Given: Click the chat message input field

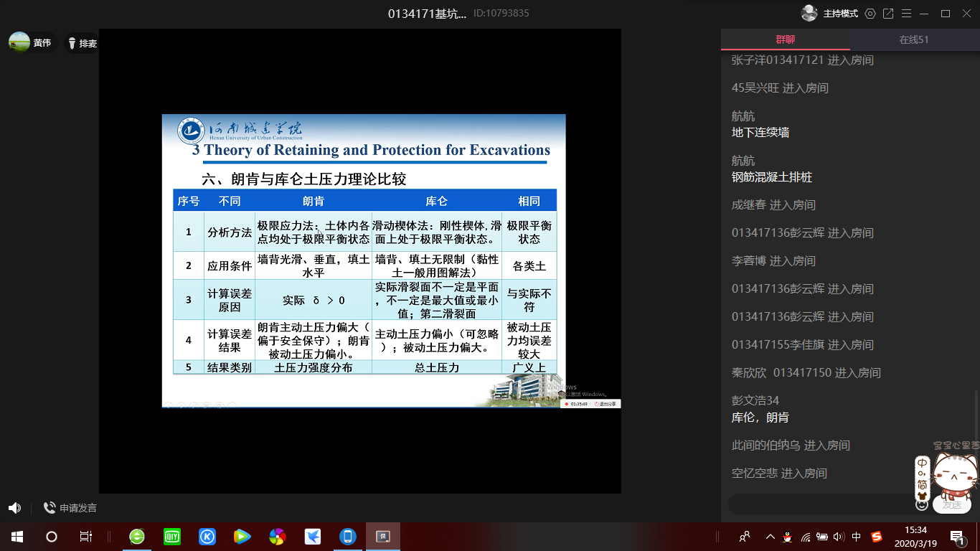Looking at the screenshot, I should (818, 504).
